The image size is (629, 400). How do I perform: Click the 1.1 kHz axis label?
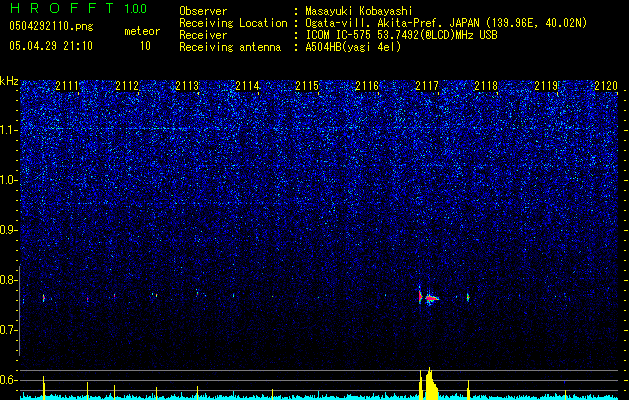point(9,130)
